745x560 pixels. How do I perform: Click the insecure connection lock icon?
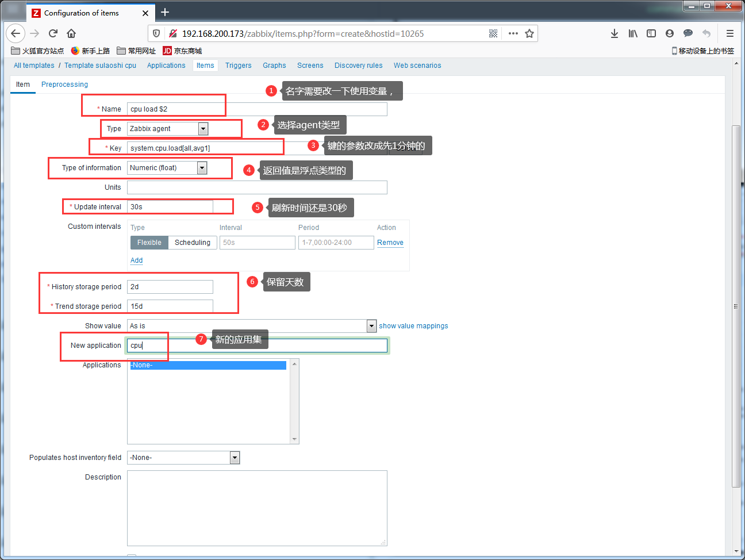pos(172,33)
